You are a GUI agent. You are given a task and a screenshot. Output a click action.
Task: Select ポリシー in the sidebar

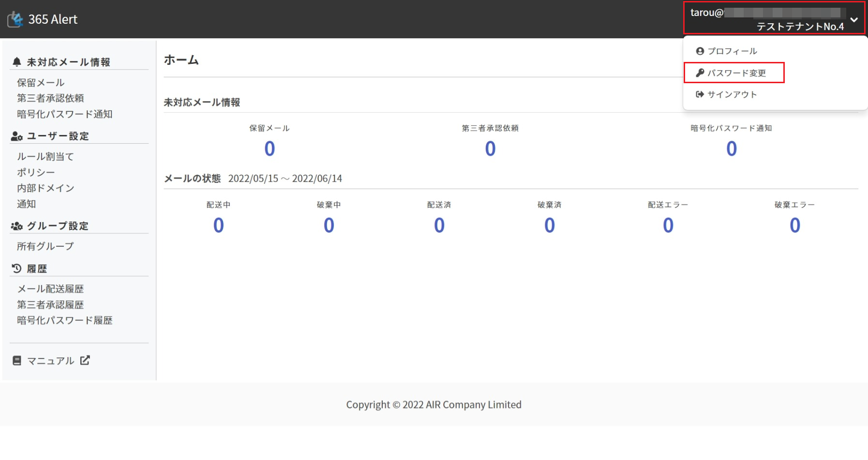click(x=36, y=173)
